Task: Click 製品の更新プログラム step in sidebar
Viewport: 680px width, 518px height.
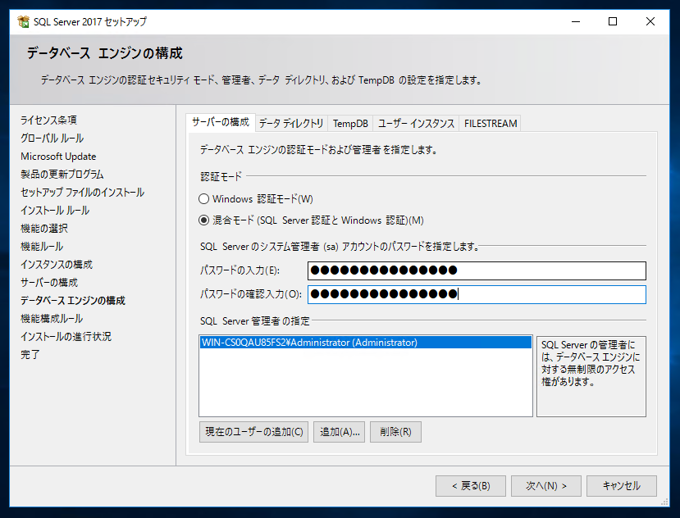Action: pos(62,174)
